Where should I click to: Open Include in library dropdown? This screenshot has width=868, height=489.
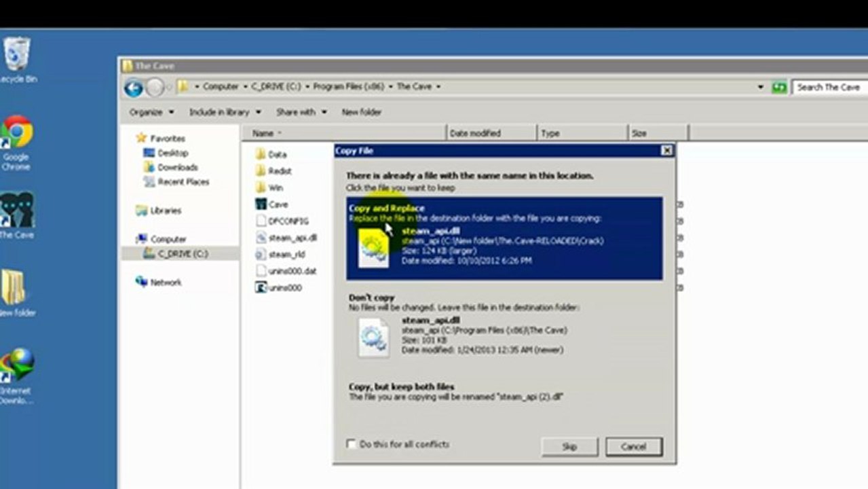(224, 112)
